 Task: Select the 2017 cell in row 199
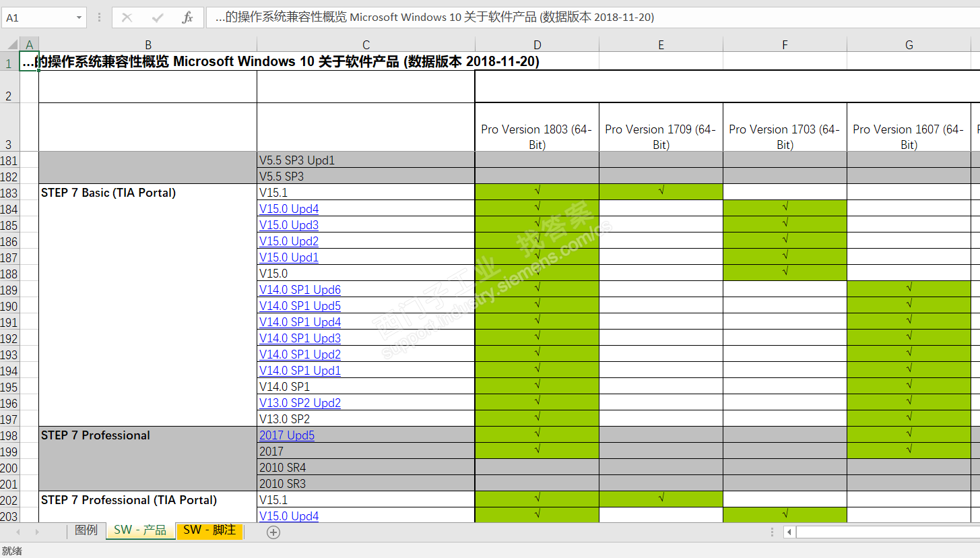(x=366, y=452)
